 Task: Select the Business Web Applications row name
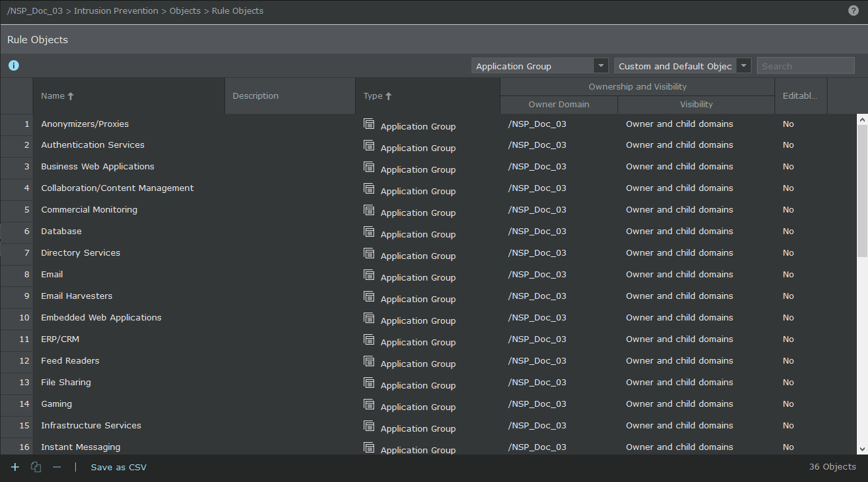pyautogui.click(x=97, y=167)
